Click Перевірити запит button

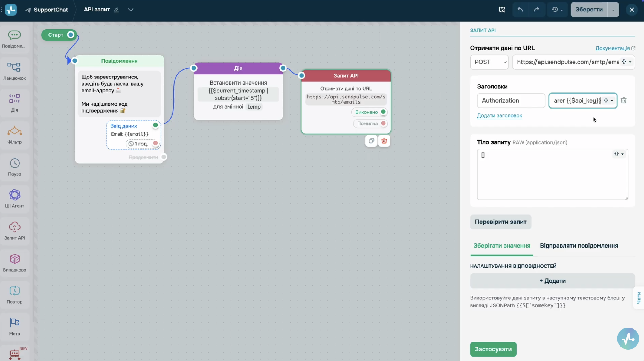pyautogui.click(x=501, y=222)
